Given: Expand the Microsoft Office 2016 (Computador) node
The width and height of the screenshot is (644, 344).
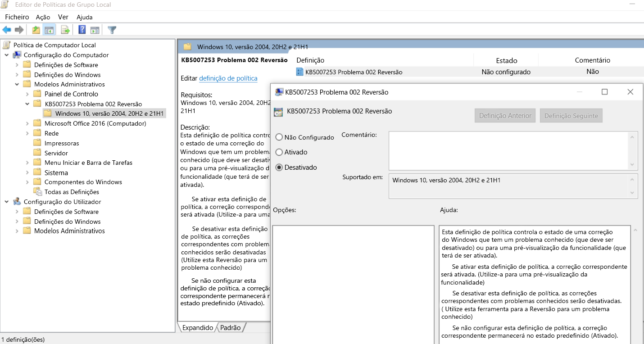Looking at the screenshot, I should tap(27, 123).
